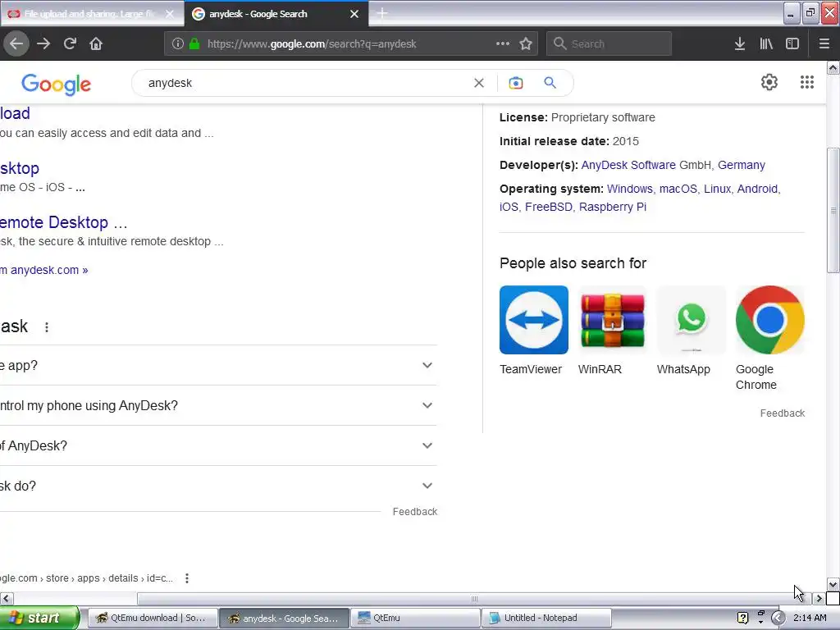840x630 pixels.
Task: Click the horizontal scrollbar left arrow
Action: (7, 598)
